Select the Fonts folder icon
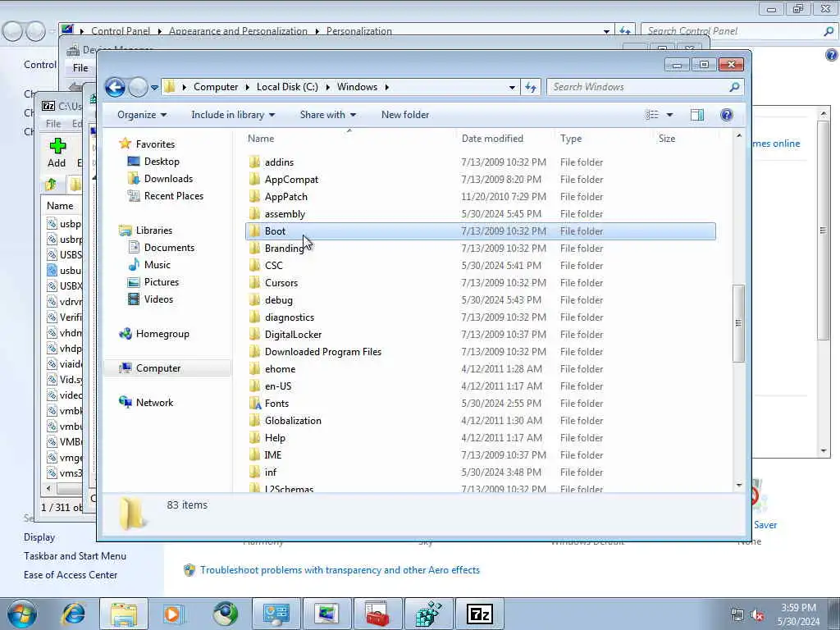The height and width of the screenshot is (630, 840). [x=254, y=403]
